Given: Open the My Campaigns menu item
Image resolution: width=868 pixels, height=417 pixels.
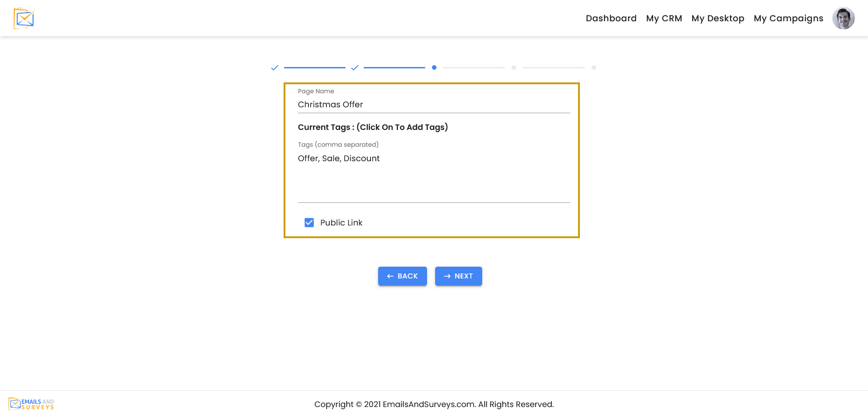Looking at the screenshot, I should 788,18.
